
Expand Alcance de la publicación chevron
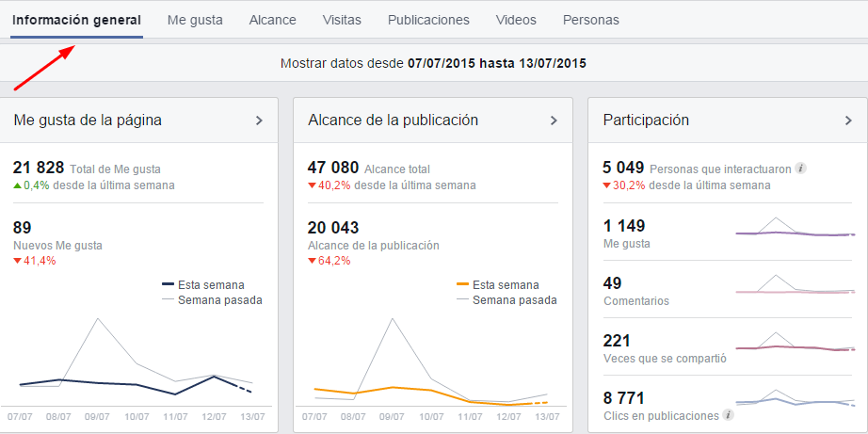point(554,121)
